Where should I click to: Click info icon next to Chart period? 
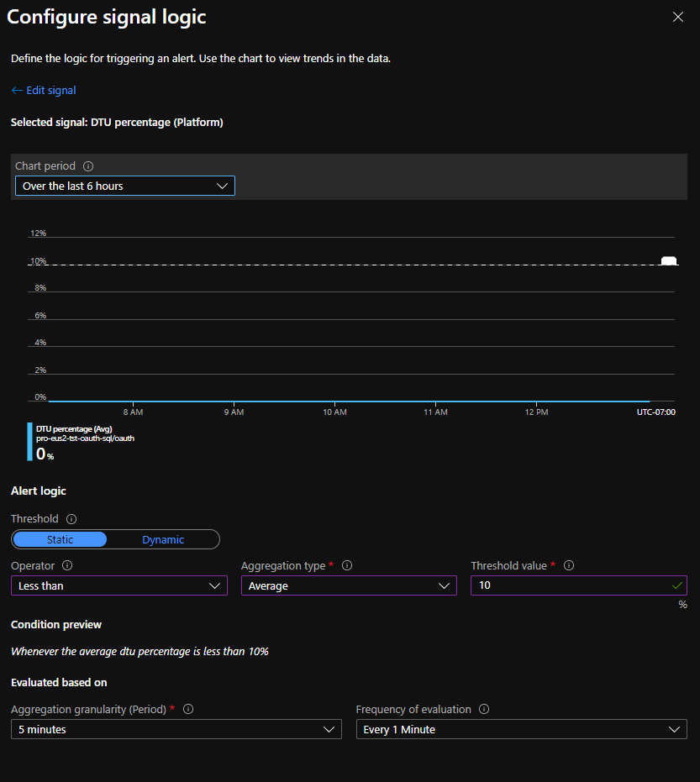[88, 166]
